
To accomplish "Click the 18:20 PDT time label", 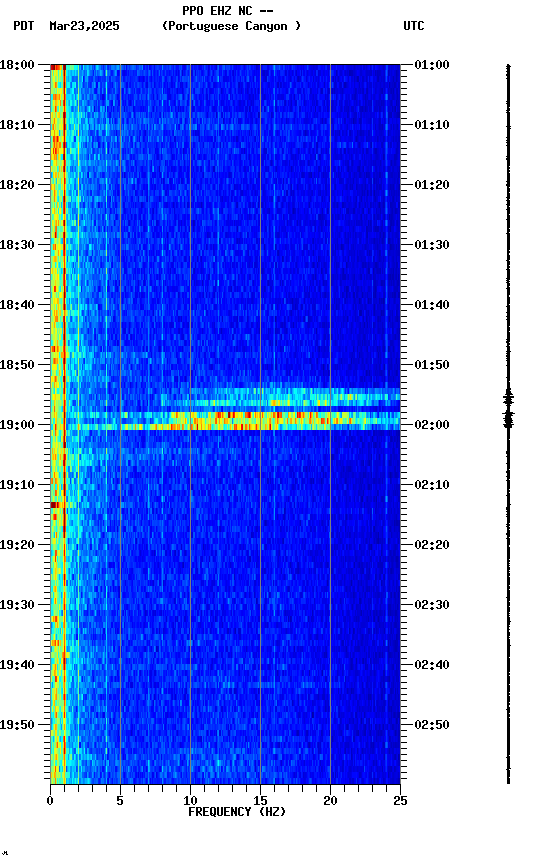I will tap(17, 185).
